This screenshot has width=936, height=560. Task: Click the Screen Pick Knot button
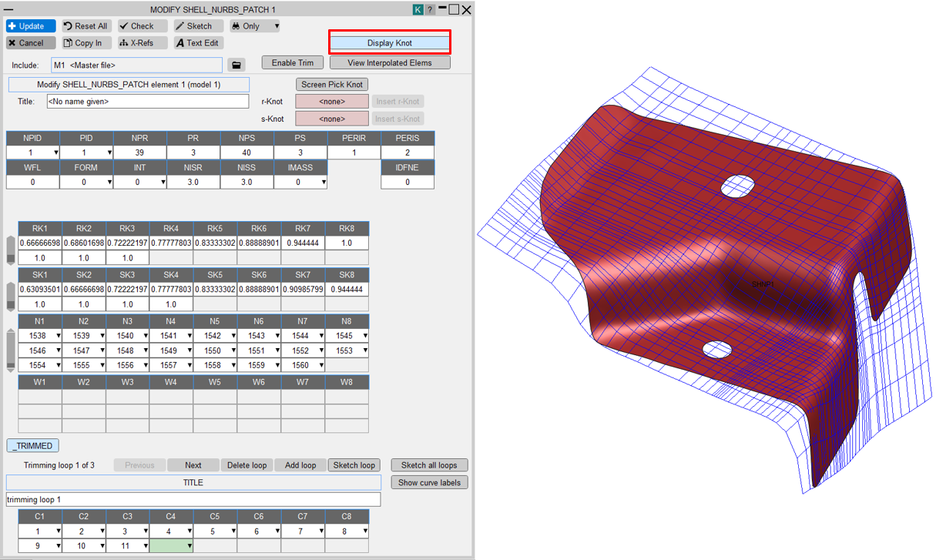coord(332,85)
